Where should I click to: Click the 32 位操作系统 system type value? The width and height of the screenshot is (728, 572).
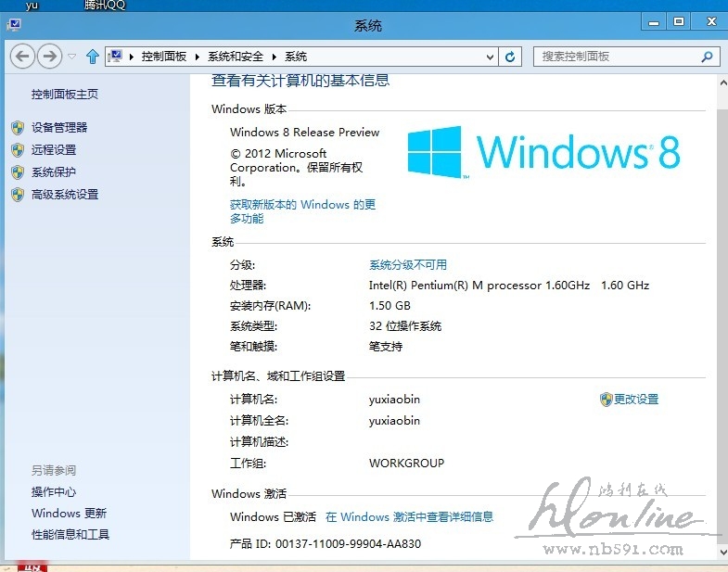[405, 326]
